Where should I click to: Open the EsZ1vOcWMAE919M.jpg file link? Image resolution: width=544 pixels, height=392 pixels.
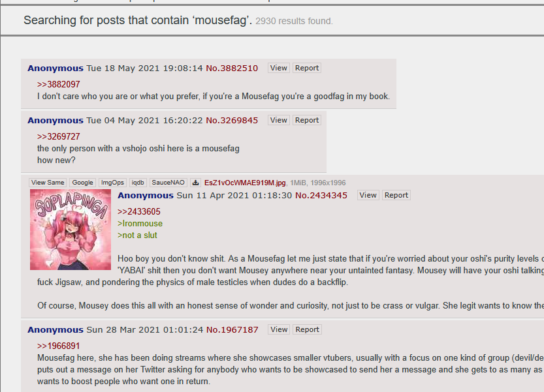pos(245,183)
